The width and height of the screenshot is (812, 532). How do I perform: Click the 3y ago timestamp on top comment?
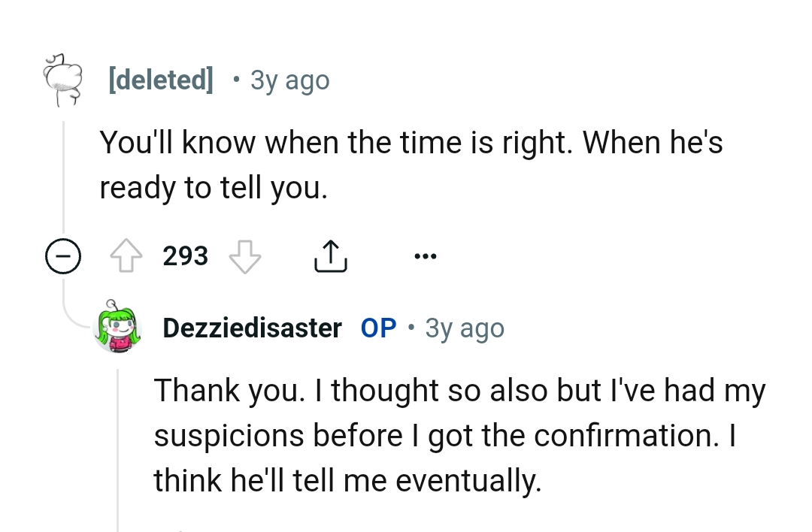289,79
